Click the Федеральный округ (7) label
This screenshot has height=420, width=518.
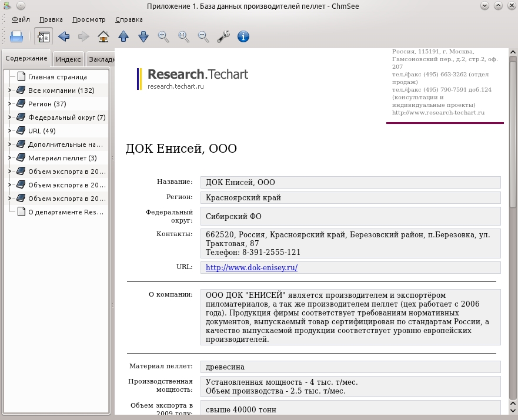click(66, 117)
